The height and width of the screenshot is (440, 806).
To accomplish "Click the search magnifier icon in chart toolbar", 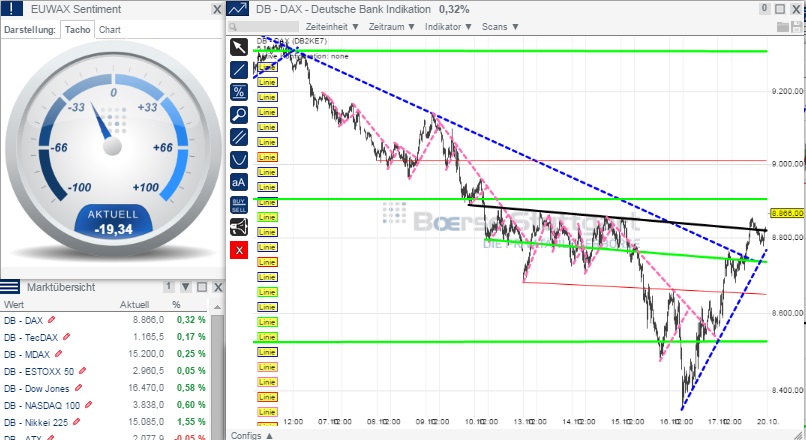I will pyautogui.click(x=233, y=27).
